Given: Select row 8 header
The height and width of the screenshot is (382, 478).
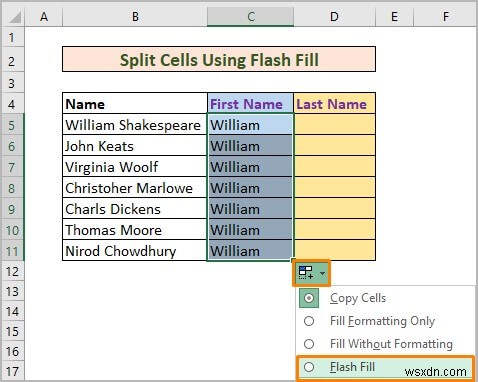Looking at the screenshot, I should [13, 188].
